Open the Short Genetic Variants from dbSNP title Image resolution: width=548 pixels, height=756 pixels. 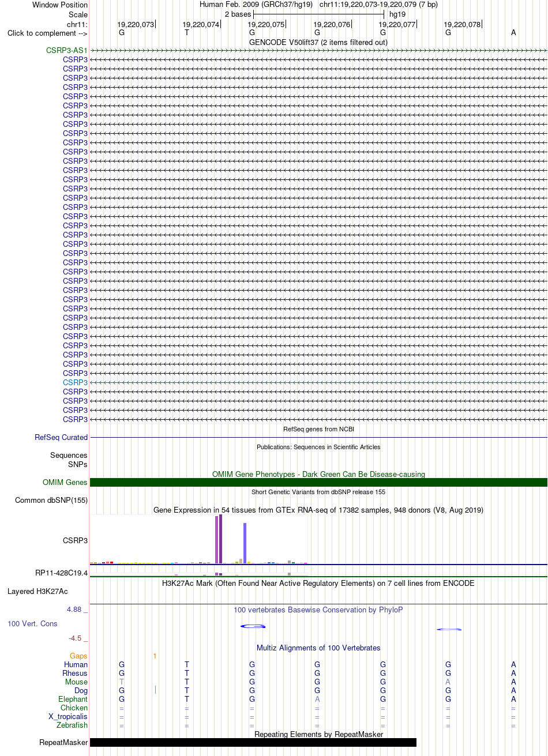click(x=318, y=492)
